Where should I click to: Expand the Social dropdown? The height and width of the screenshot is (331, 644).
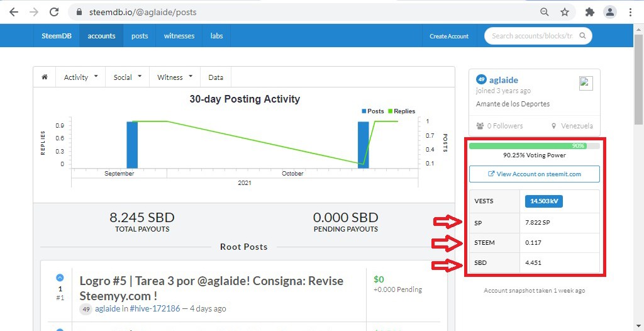[127, 77]
